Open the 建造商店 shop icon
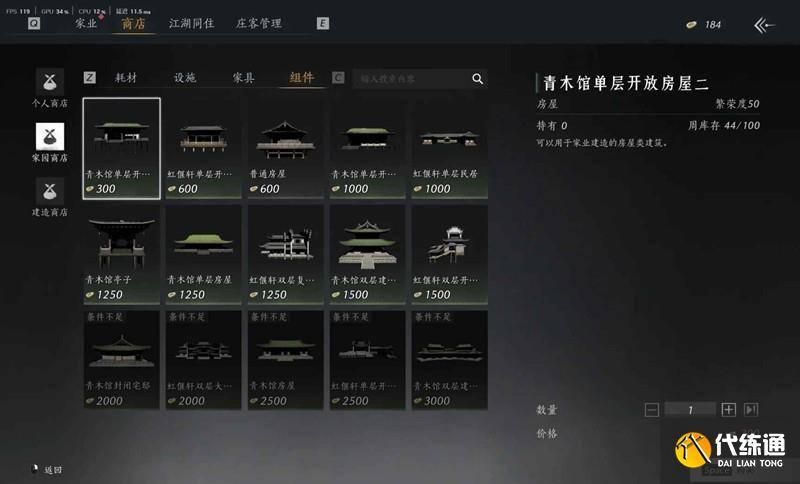The width and height of the screenshot is (800, 484). (x=49, y=191)
